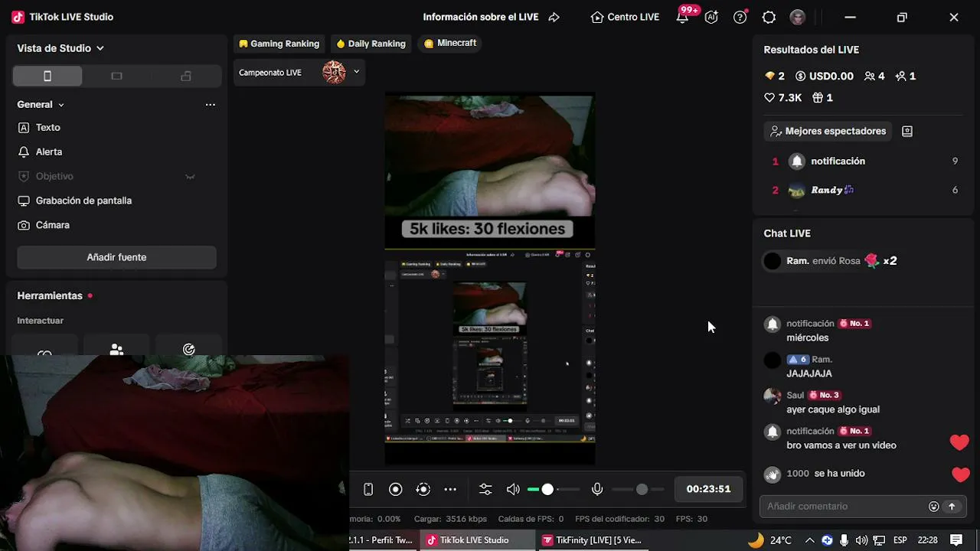Image resolution: width=980 pixels, height=551 pixels.
Task: Switch to TikFinity window in the taskbar
Action: pyautogui.click(x=591, y=540)
